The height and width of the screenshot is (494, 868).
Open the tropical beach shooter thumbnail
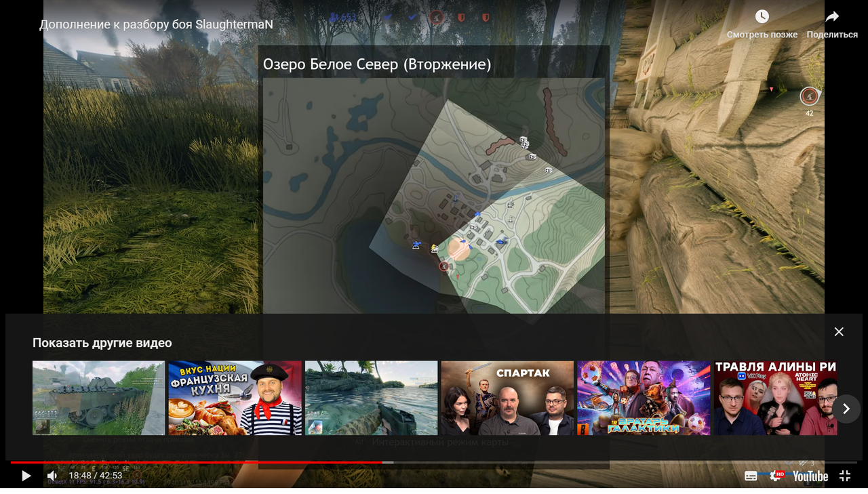tap(371, 398)
